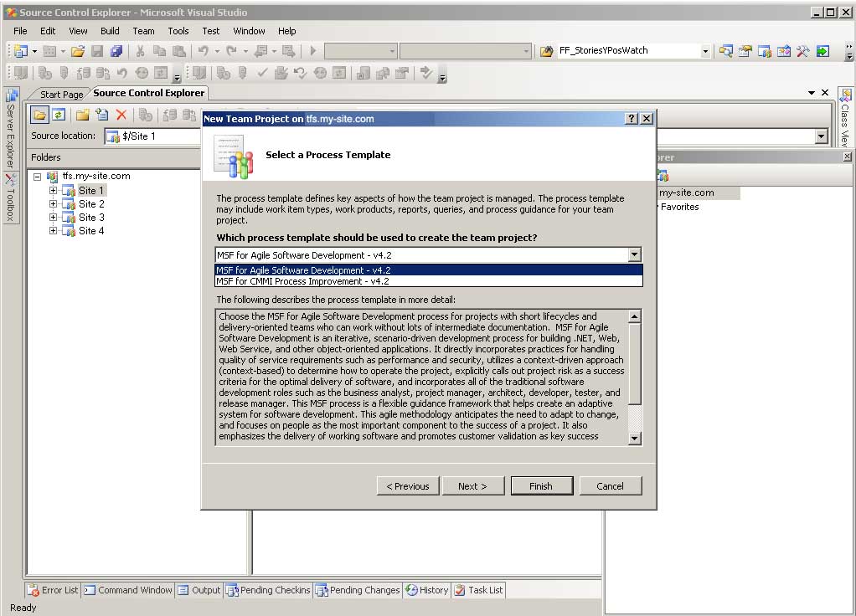The image size is (856, 616).
Task: Open the FF_StoriesYPosWatch find combo dropdown
Action: coord(705,51)
